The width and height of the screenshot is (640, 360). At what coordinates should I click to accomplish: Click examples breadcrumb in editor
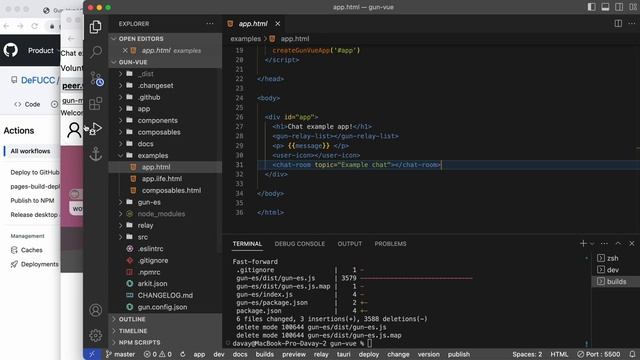pos(245,39)
